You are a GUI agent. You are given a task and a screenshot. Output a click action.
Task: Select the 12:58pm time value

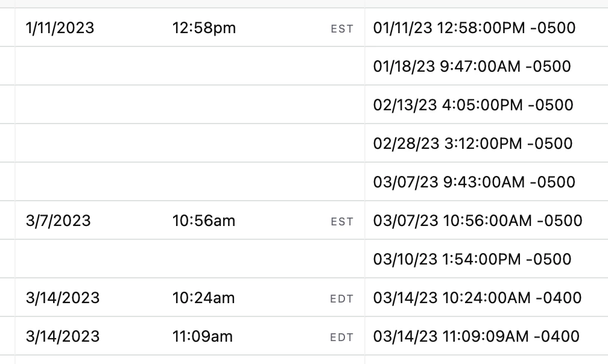click(x=204, y=28)
